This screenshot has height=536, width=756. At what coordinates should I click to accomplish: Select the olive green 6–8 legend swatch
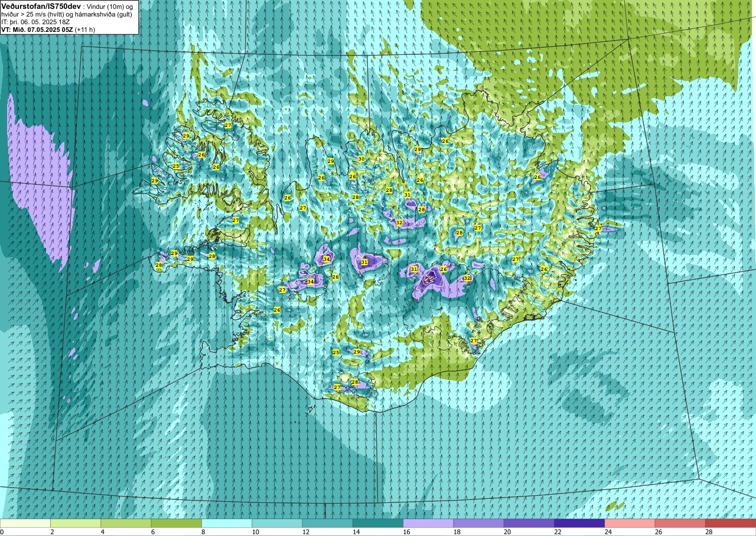click(177, 523)
